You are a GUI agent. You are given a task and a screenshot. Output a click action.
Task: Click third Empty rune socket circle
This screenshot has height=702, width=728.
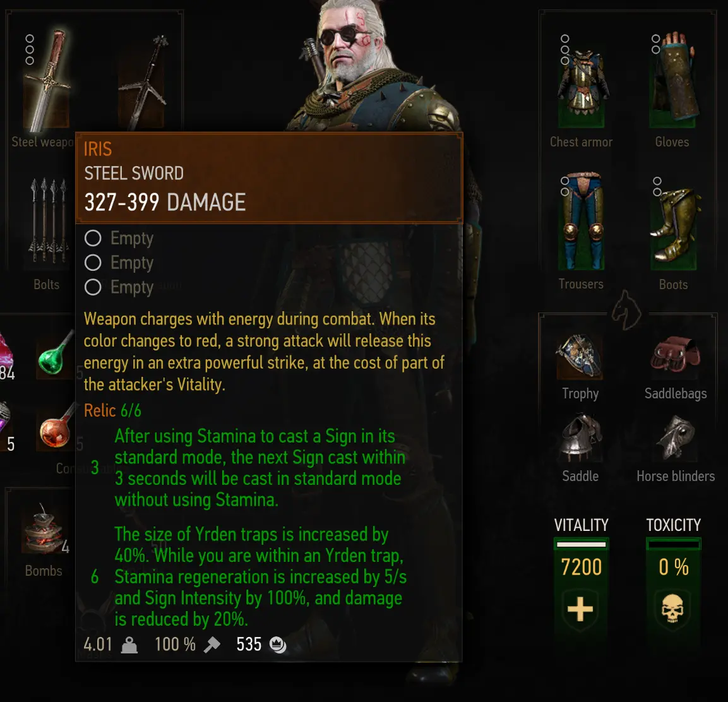click(93, 287)
